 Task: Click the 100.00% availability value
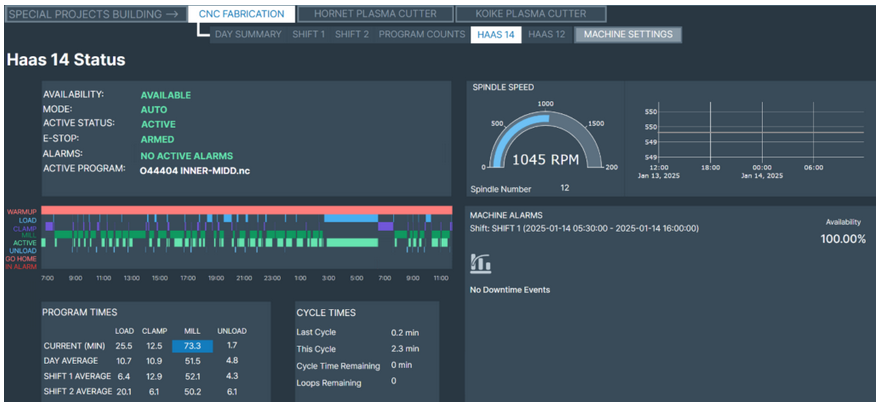coord(843,239)
